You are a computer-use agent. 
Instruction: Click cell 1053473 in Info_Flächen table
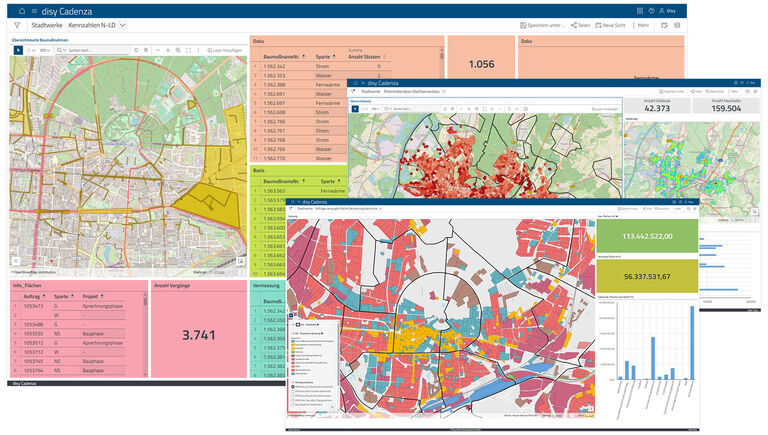coord(33,306)
